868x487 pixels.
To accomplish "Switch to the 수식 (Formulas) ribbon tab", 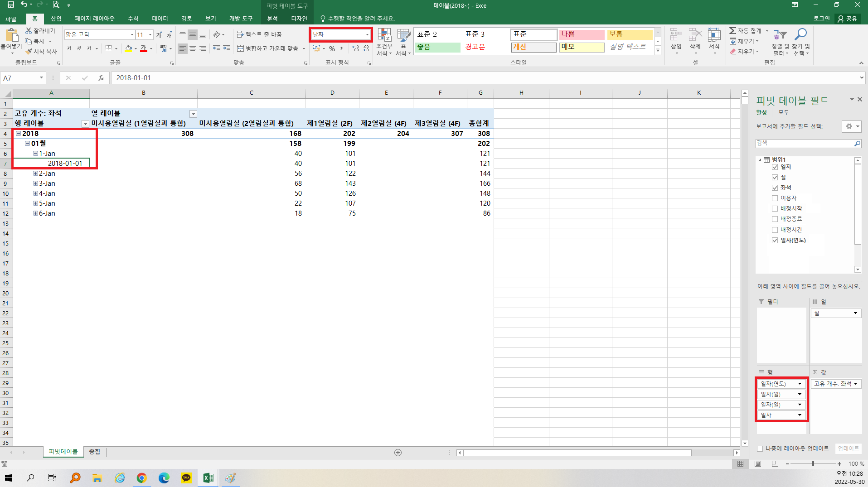I will point(133,19).
